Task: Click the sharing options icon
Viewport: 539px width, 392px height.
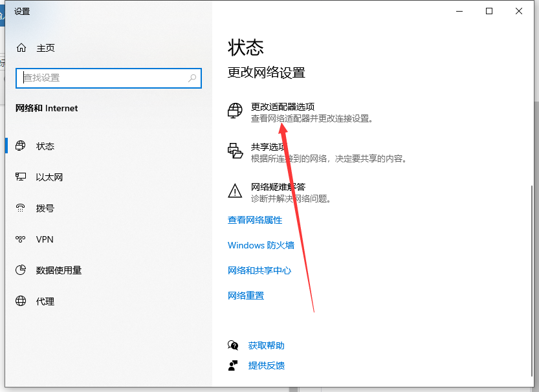Action: click(x=235, y=151)
